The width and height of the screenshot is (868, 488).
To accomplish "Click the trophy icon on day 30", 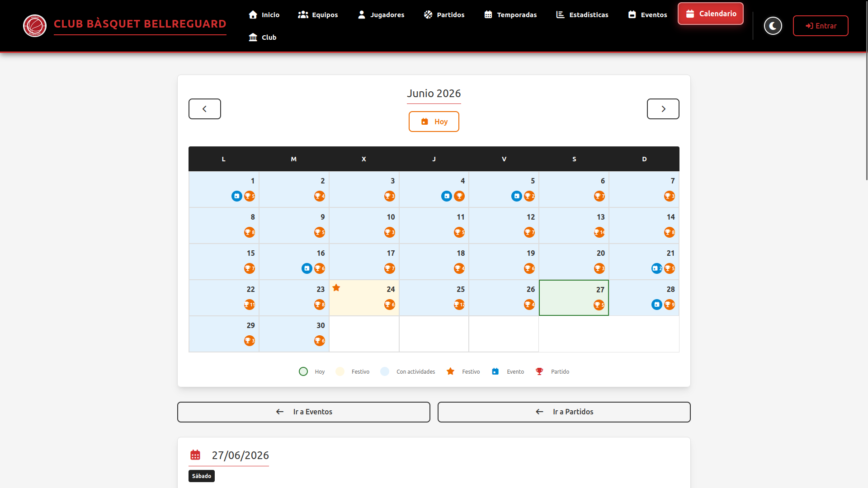I will point(320,341).
